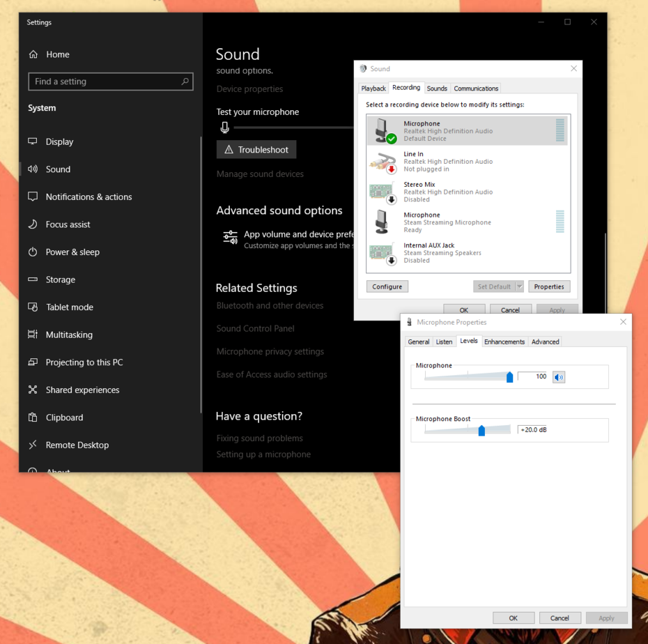Open the Manage sound devices link
Viewport: 648px width, 644px height.
pos(260,174)
